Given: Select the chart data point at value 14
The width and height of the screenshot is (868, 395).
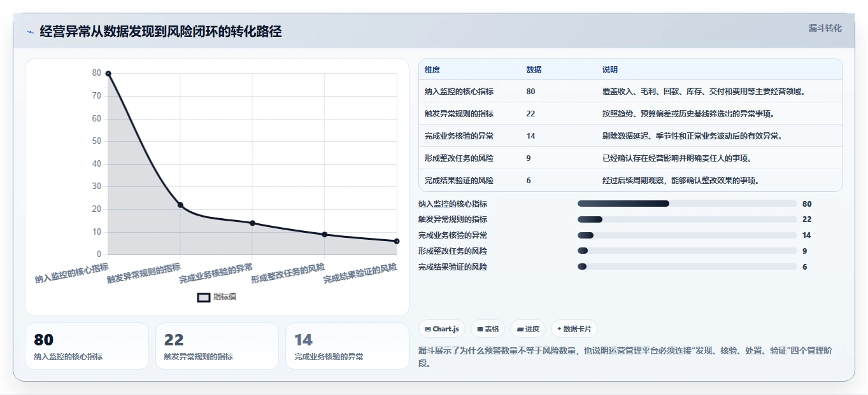Looking at the screenshot, I should (252, 223).
